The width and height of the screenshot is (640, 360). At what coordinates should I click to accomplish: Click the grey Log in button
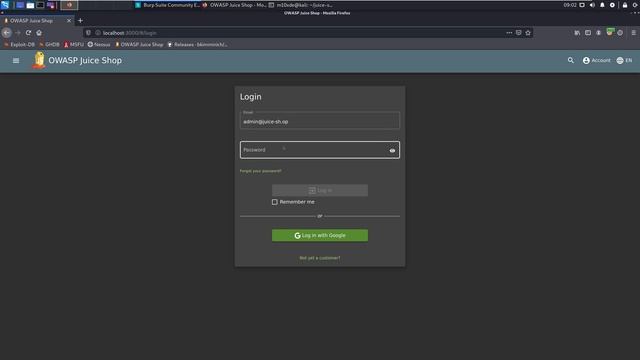click(x=320, y=190)
